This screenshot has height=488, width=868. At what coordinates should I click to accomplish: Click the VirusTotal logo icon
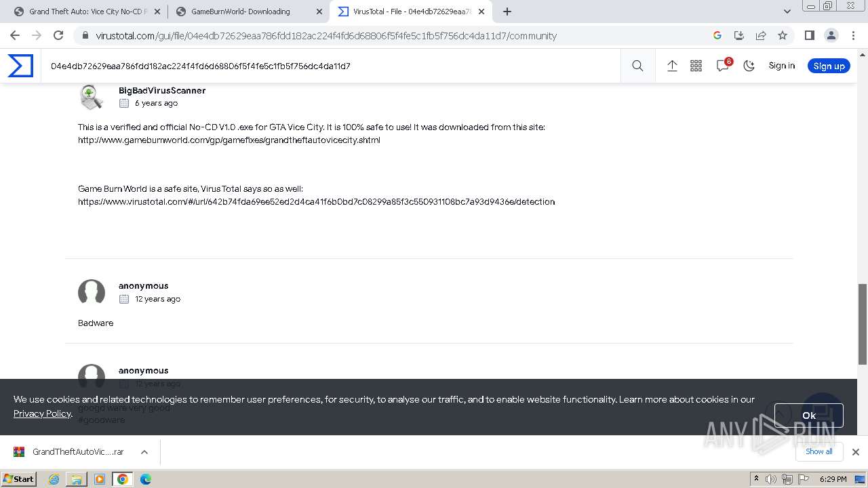pos(20,66)
